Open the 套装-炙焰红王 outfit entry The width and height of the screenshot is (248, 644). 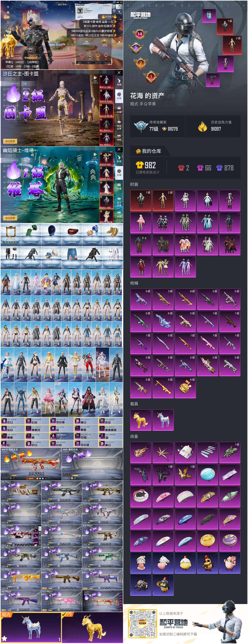[x=12, y=436]
